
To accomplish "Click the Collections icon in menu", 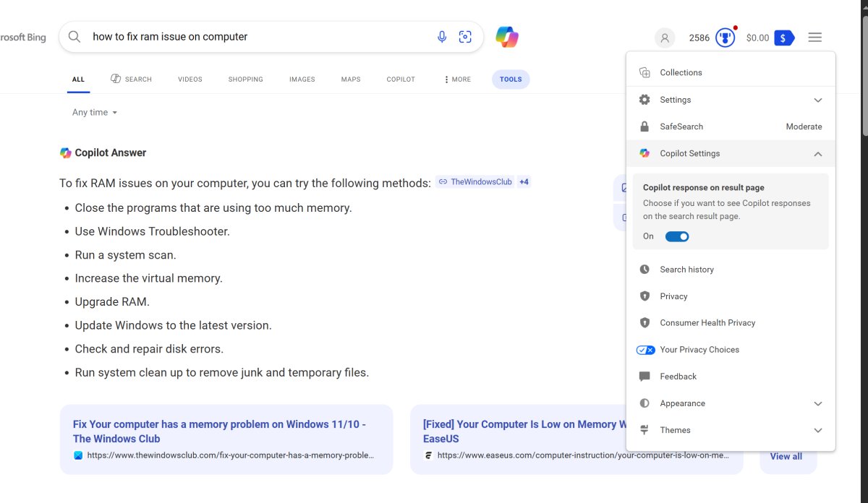I will coord(644,72).
